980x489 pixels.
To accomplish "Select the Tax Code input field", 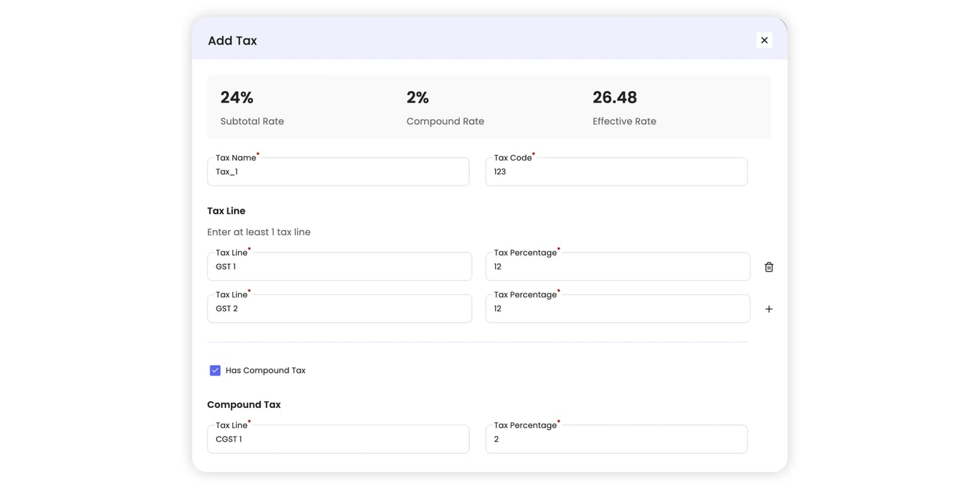I will (x=616, y=171).
